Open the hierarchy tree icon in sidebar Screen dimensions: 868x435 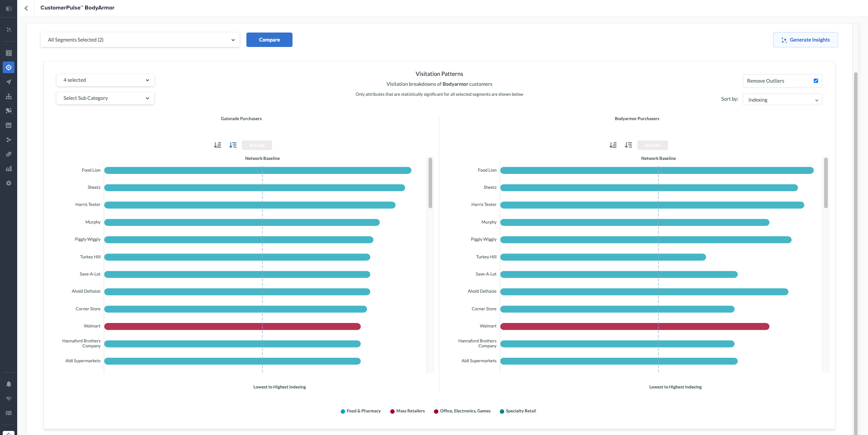[9, 96]
